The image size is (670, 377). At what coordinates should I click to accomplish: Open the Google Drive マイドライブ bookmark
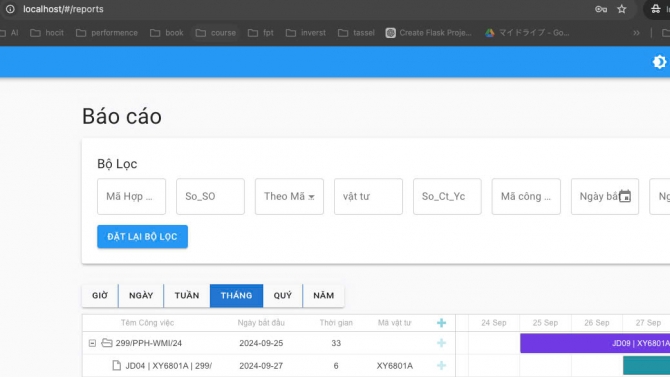[x=527, y=33]
